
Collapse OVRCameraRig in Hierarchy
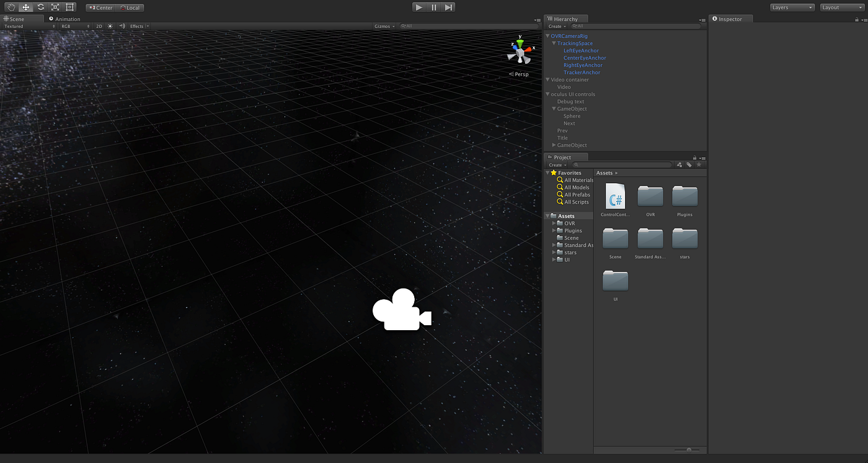point(547,36)
